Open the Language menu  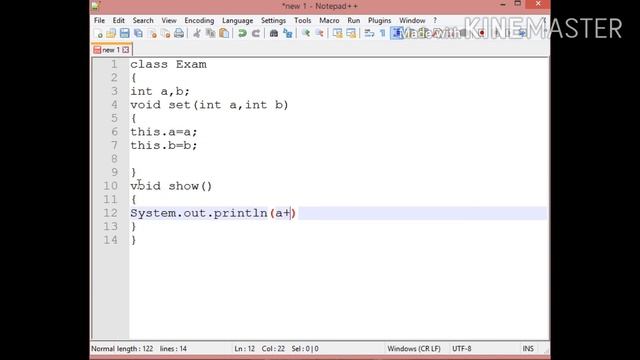coord(238,20)
